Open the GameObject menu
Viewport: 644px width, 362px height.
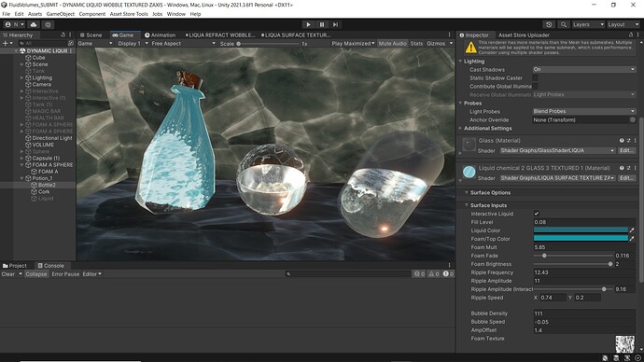[61, 14]
